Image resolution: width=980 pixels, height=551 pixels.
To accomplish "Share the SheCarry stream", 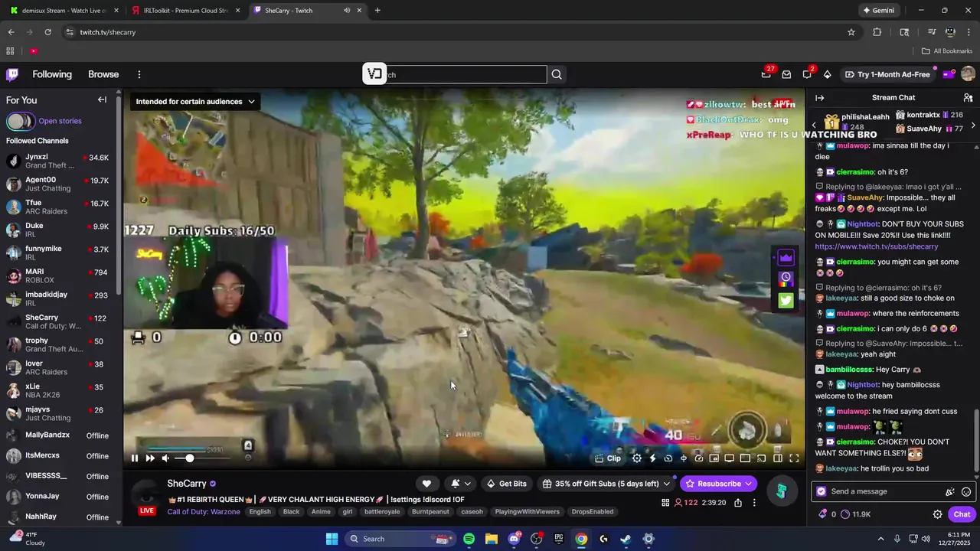I will (738, 503).
